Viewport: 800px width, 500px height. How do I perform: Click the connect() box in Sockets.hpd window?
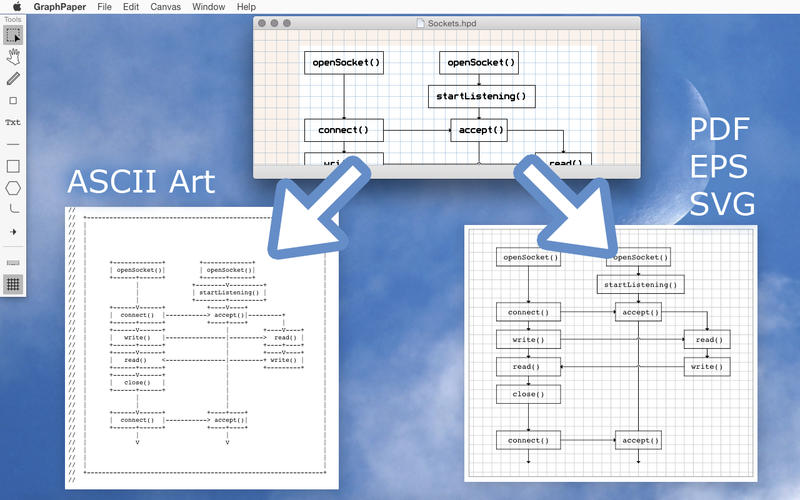coord(343,130)
